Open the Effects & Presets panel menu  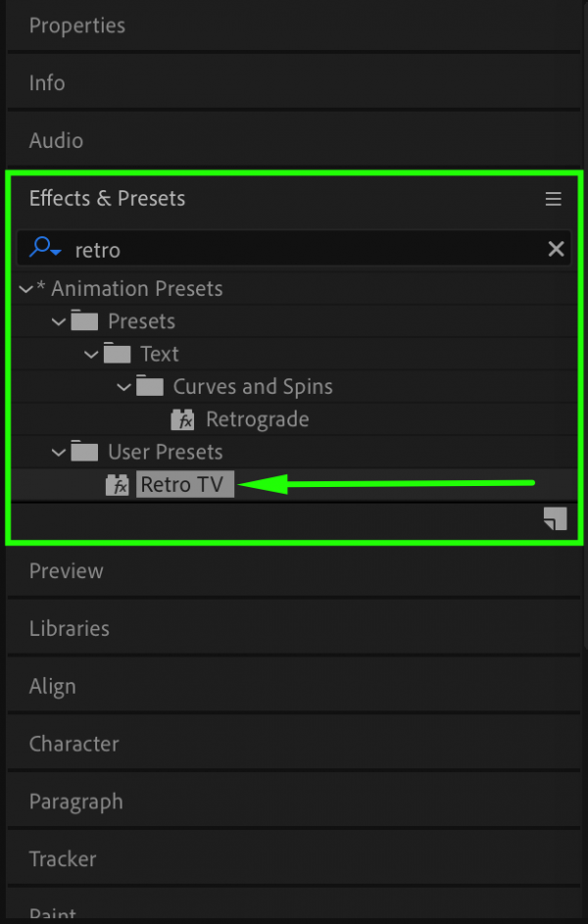tap(554, 198)
